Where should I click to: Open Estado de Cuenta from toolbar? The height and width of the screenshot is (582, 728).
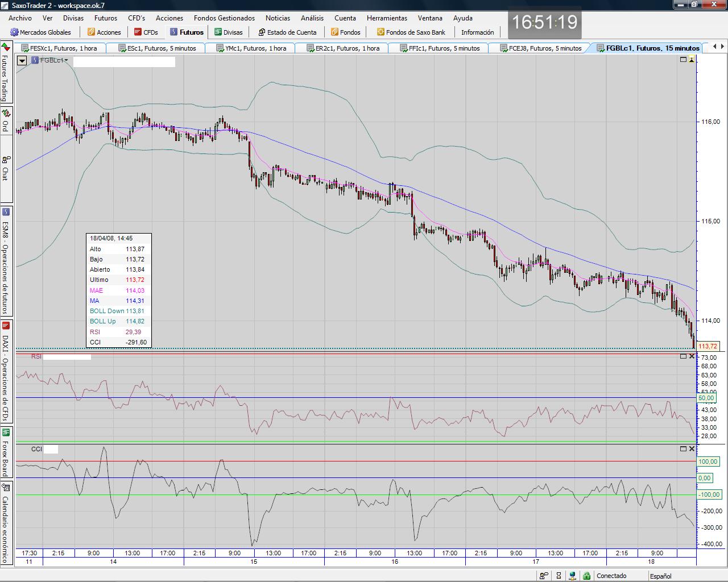287,32
